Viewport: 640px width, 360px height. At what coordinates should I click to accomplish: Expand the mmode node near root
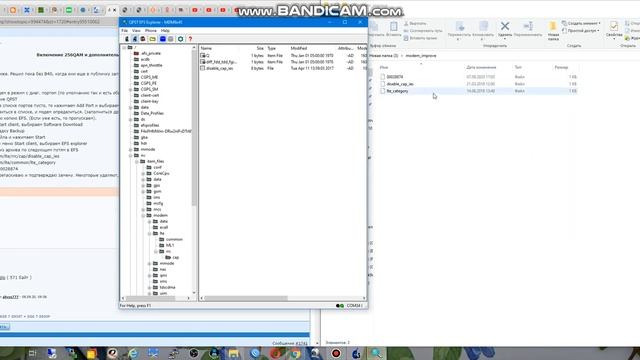click(131, 149)
